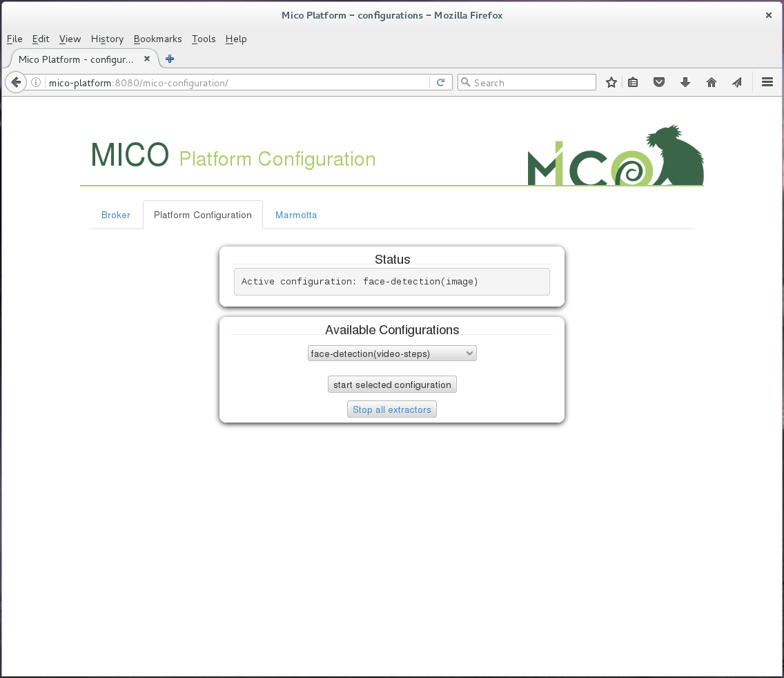
Task: Click the Home icon in the toolbar
Action: click(x=711, y=81)
